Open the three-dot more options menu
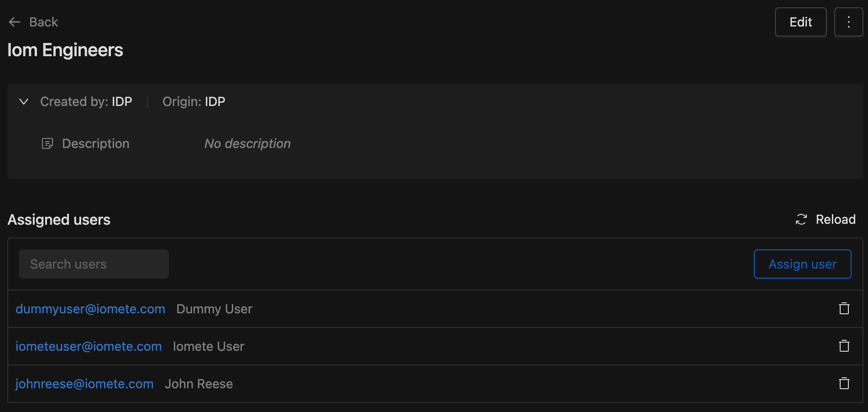Screen dimensions: 868x412 tap(848, 22)
